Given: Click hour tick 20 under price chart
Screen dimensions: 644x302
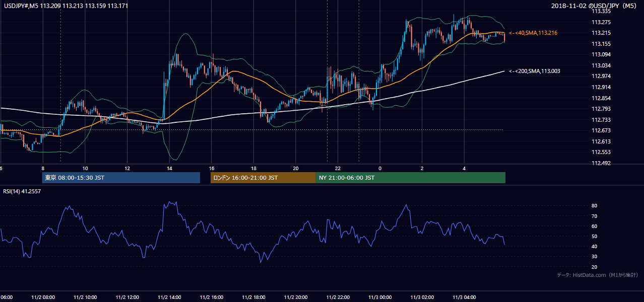Looking at the screenshot, I should tap(296, 168).
